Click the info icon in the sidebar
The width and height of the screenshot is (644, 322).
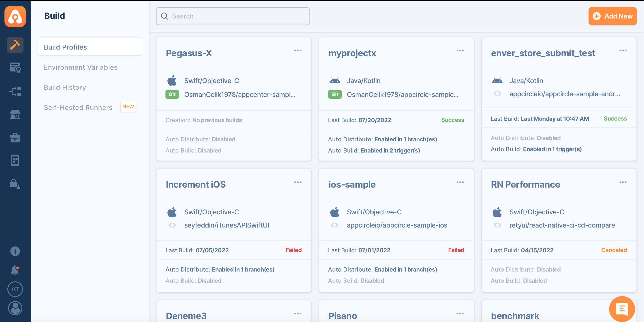pyautogui.click(x=15, y=251)
